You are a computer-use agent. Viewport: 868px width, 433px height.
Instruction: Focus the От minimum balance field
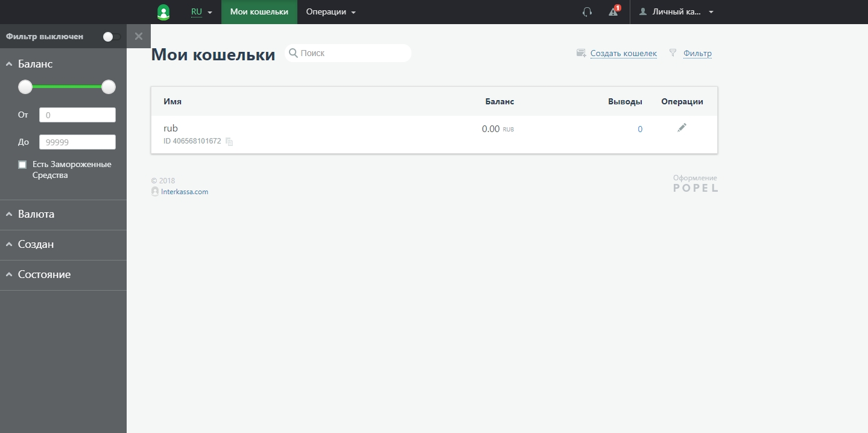[x=77, y=115]
